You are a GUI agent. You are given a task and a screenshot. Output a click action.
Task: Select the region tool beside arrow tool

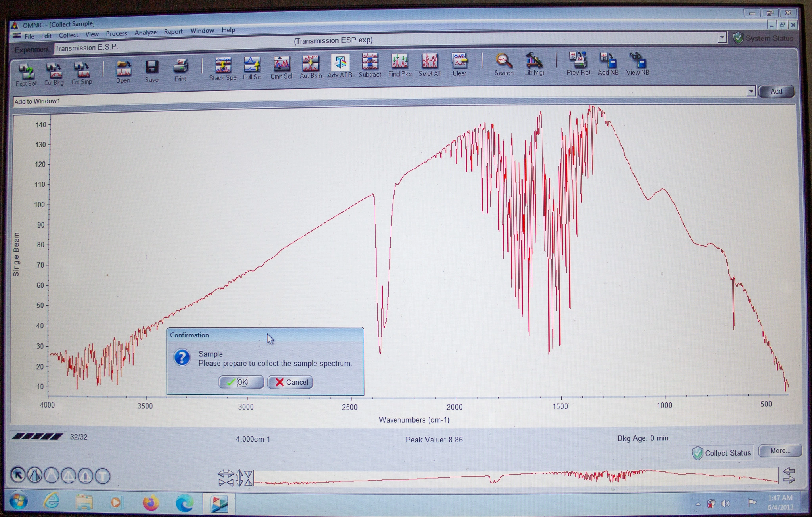coord(35,475)
